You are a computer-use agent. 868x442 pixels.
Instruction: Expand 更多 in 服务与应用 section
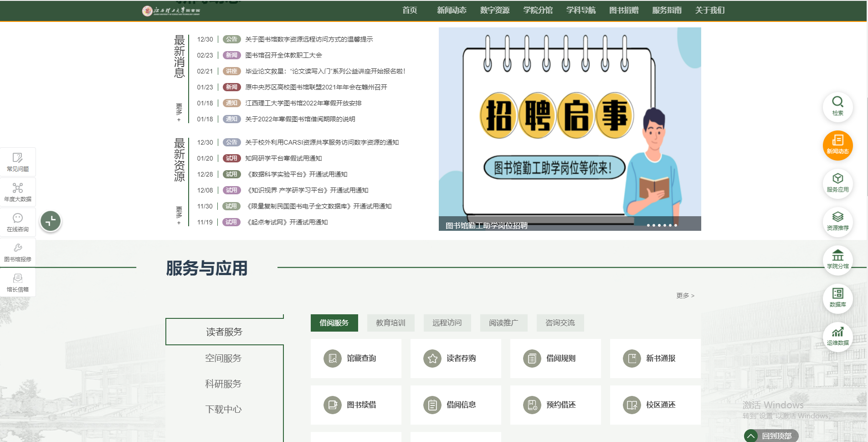(685, 296)
